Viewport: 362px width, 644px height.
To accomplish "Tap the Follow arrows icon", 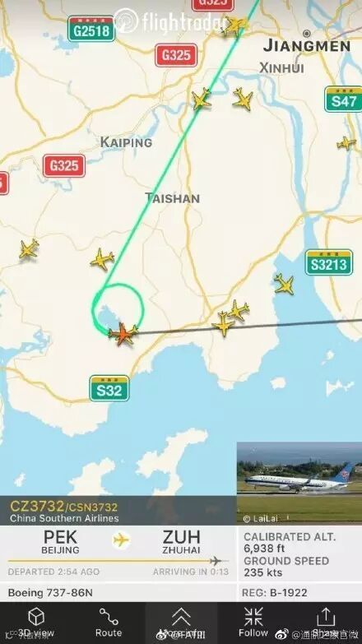I will point(253,617).
